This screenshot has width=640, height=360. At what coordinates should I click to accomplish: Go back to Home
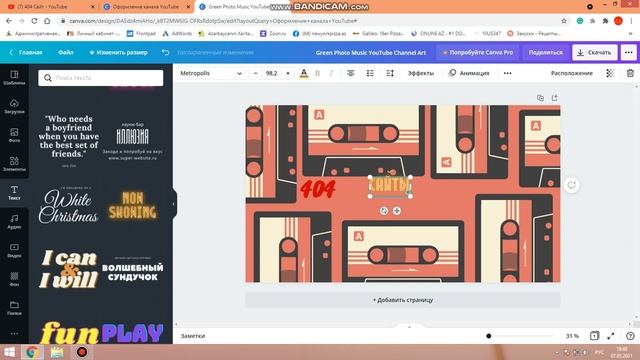point(26,52)
